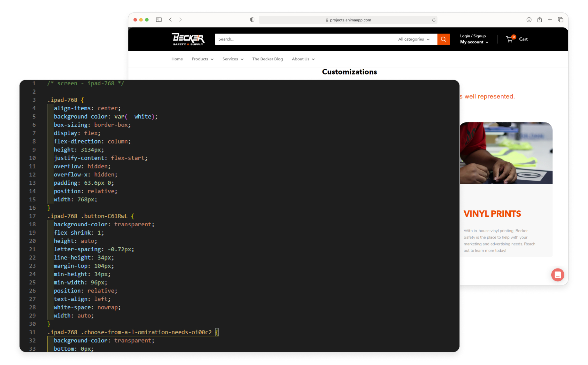Click the orange search magnifier button
The height and width of the screenshot is (365, 588).
[x=444, y=39]
